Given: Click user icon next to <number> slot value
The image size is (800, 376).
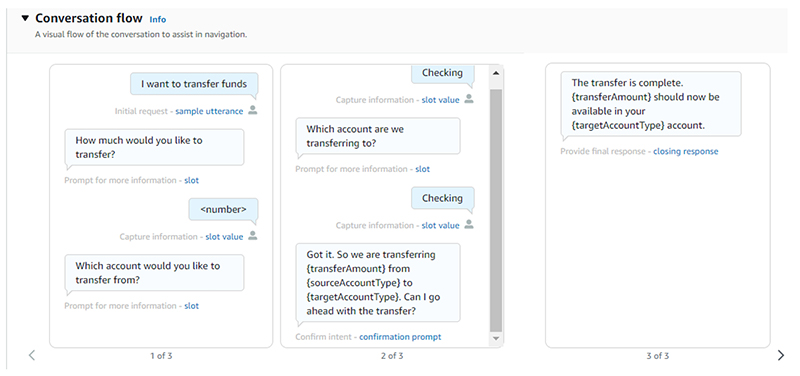Looking at the screenshot, I should 253,236.
